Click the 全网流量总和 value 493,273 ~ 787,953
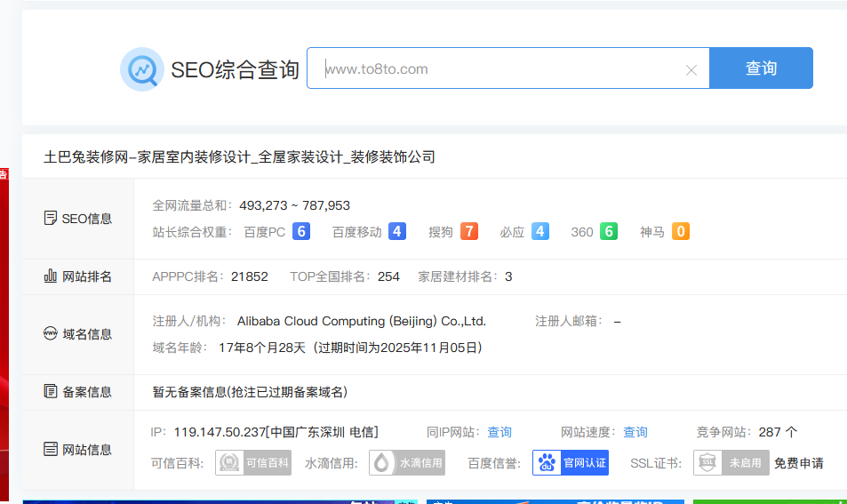 pyautogui.click(x=294, y=205)
